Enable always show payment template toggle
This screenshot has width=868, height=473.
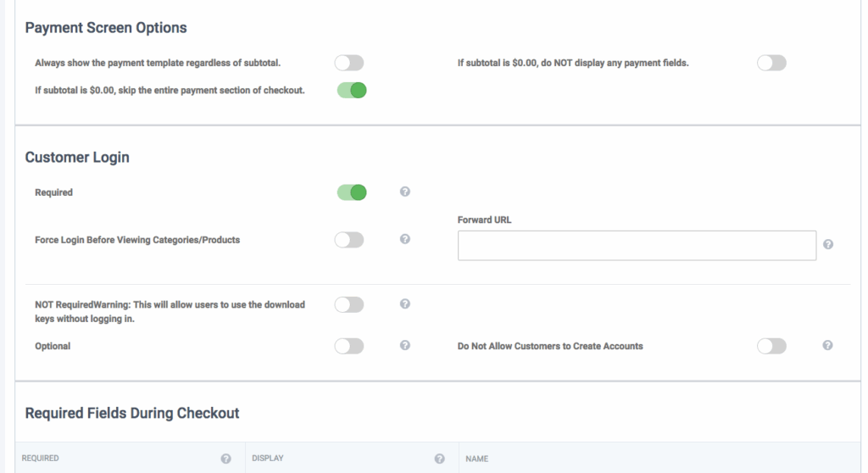[x=349, y=63]
